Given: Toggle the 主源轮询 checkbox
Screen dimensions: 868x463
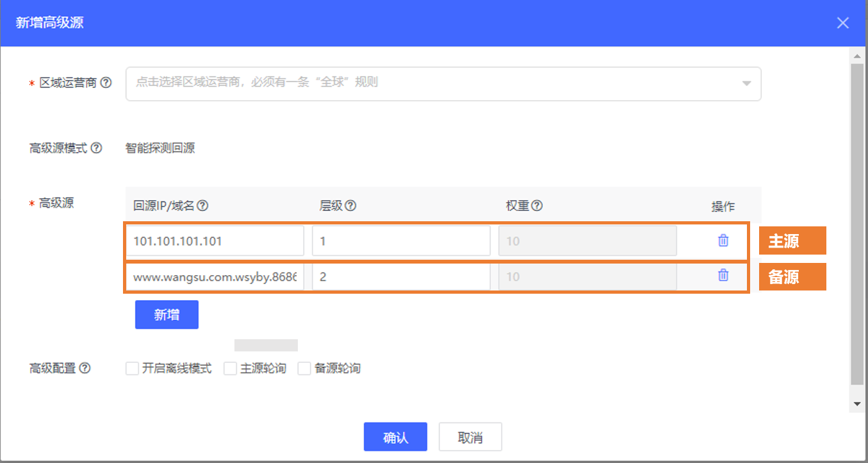Looking at the screenshot, I should click(x=231, y=369).
